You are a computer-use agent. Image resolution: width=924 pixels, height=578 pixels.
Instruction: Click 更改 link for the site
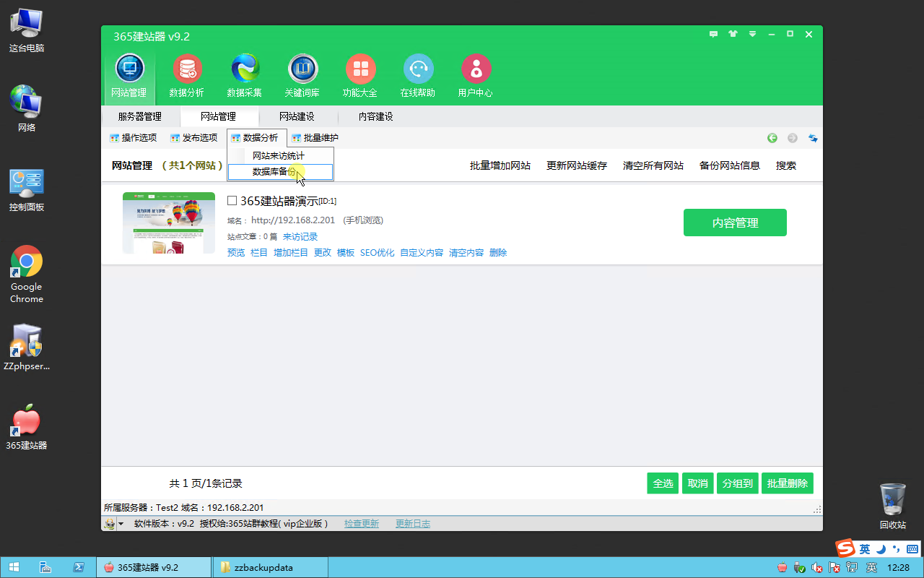pyautogui.click(x=323, y=253)
